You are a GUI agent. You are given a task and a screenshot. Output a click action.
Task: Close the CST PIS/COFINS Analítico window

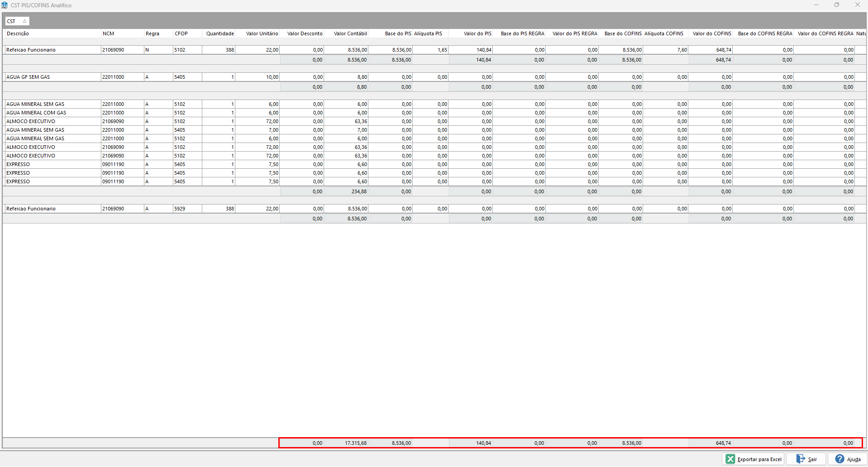tap(857, 5)
